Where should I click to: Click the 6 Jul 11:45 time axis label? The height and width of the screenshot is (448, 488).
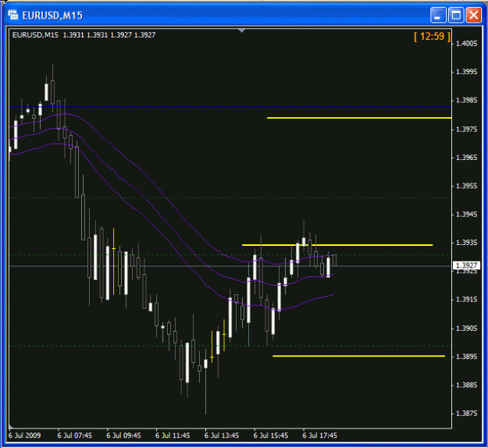[x=173, y=436]
